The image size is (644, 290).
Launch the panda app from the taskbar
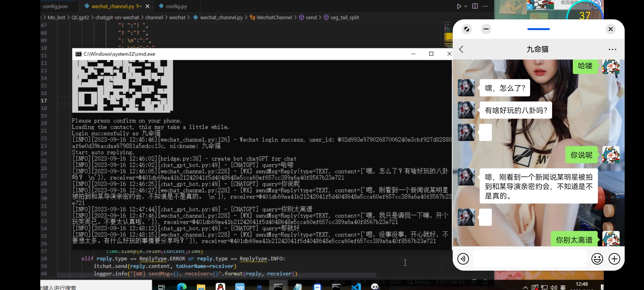click(x=375, y=286)
